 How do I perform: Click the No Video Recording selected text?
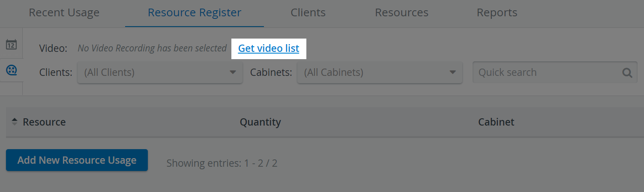(x=152, y=48)
